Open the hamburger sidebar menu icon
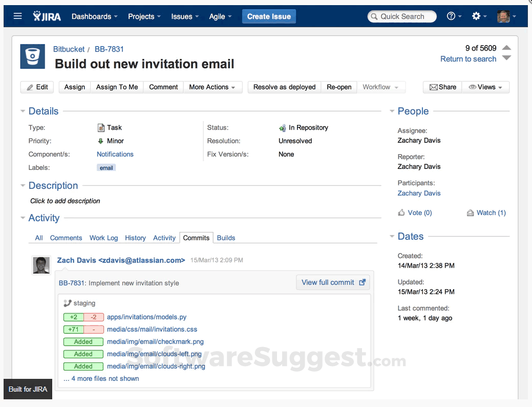The height and width of the screenshot is (407, 532). tap(17, 15)
